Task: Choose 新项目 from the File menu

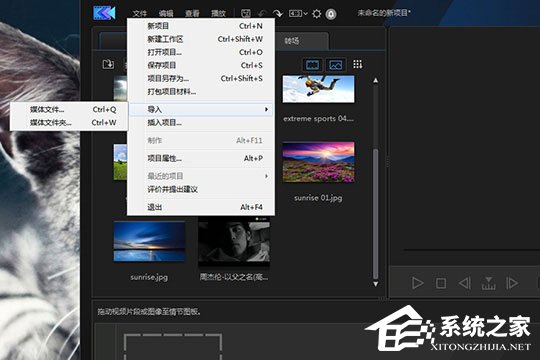Action: [201, 26]
